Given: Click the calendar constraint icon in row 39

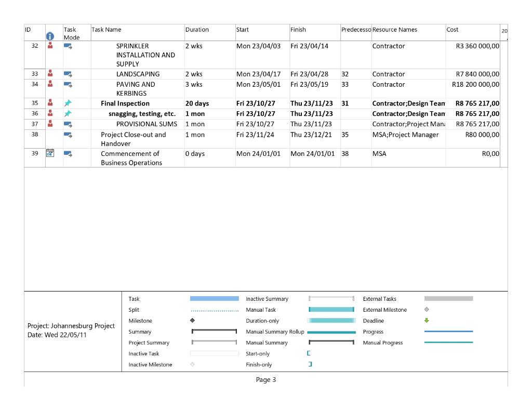Looking at the screenshot, I should tap(50, 153).
